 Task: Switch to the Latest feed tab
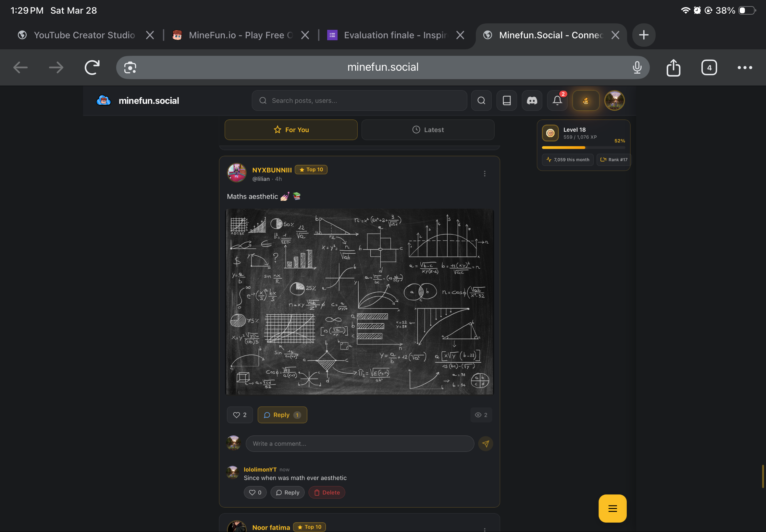point(427,130)
